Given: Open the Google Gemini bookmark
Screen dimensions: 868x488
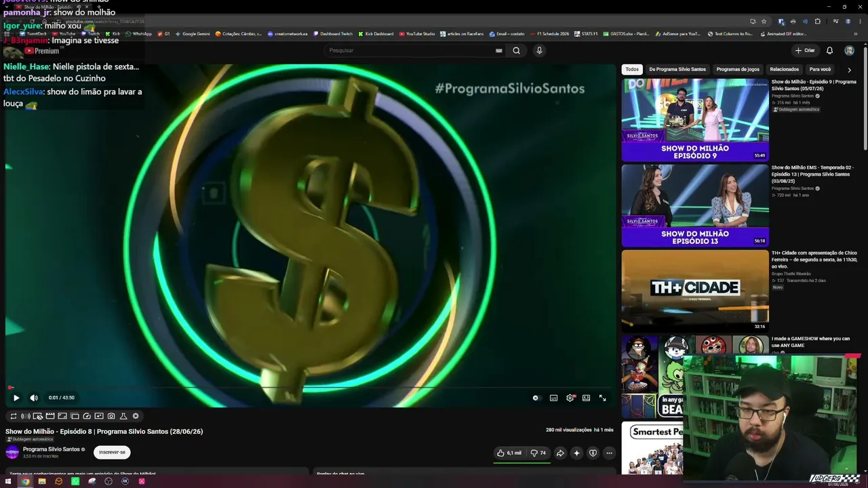Looking at the screenshot, I should click(192, 34).
